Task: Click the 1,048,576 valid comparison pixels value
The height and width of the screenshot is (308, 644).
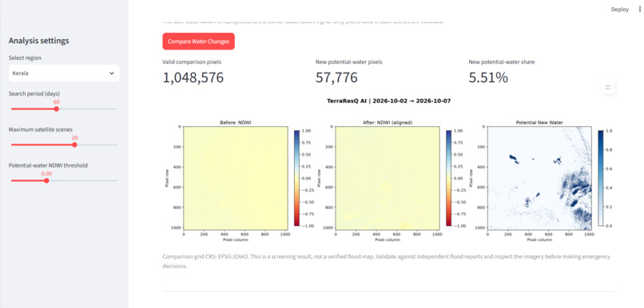Action: [x=193, y=77]
